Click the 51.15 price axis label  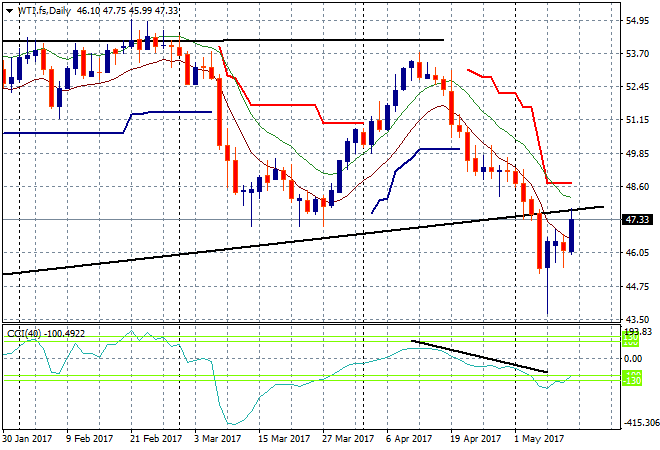[637, 120]
